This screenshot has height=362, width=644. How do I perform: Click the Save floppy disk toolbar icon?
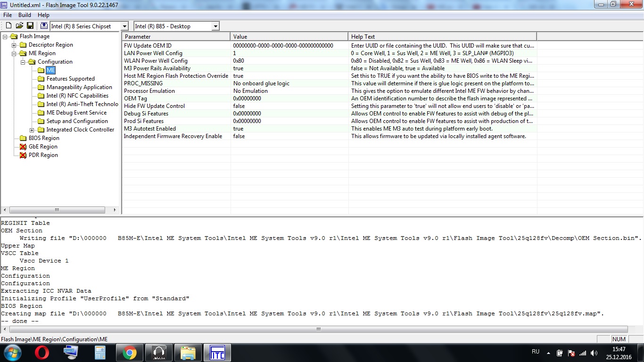tap(30, 26)
